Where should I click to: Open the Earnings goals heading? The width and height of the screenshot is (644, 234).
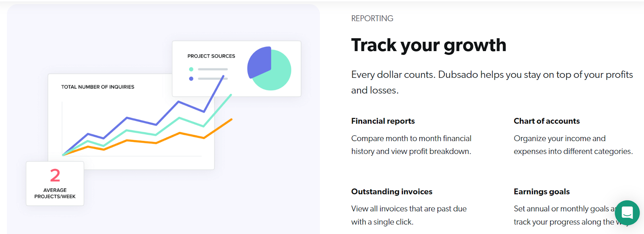click(542, 192)
